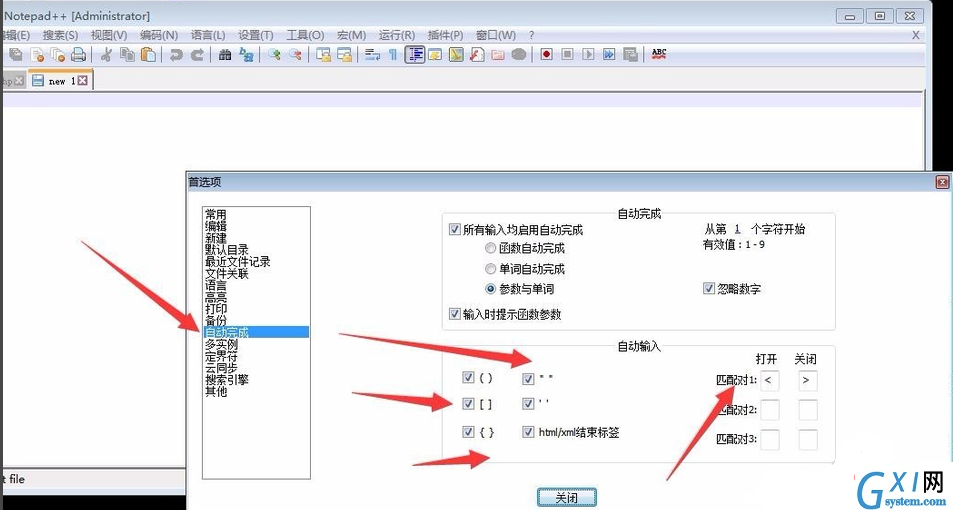Switch to the new 1 document tab

61,80
